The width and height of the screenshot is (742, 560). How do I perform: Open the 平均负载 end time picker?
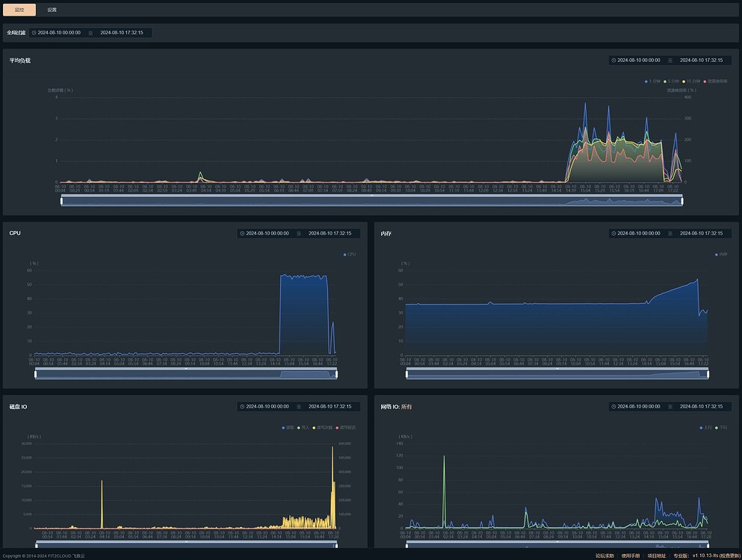(x=702, y=60)
